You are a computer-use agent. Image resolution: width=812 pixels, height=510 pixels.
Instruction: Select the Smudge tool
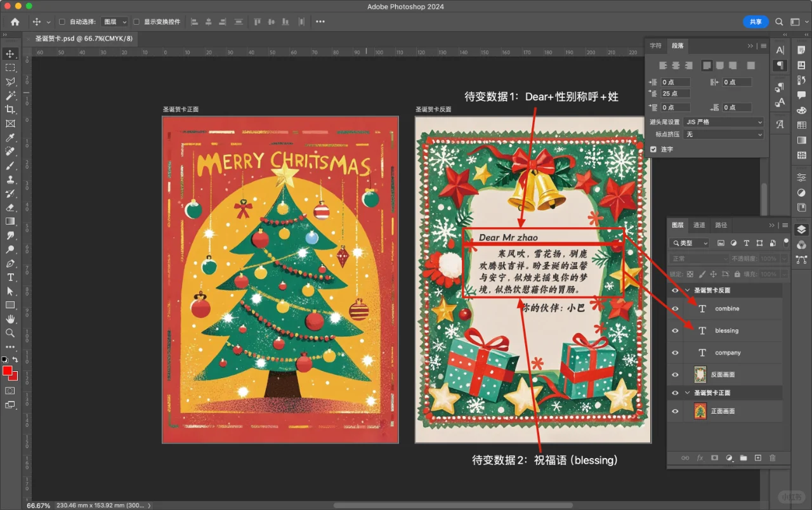click(x=10, y=235)
